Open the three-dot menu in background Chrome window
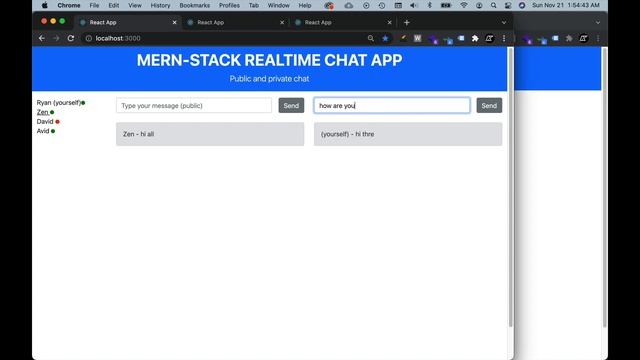 click(x=598, y=38)
